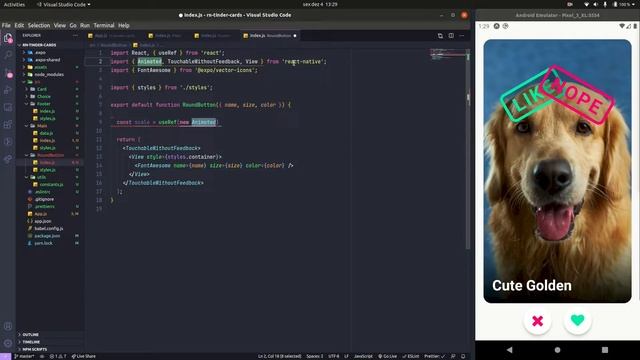Open the Go menu
The height and width of the screenshot is (360, 640).
[x=73, y=25]
